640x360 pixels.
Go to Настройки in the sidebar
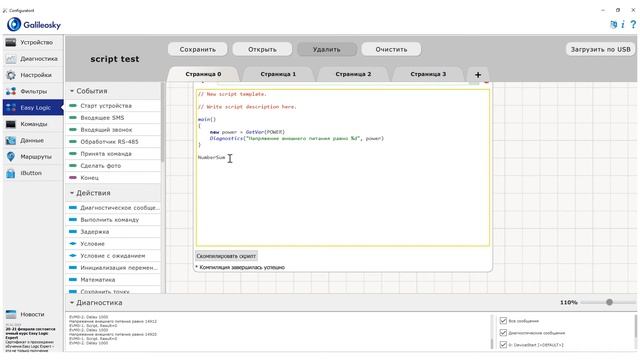click(x=33, y=75)
